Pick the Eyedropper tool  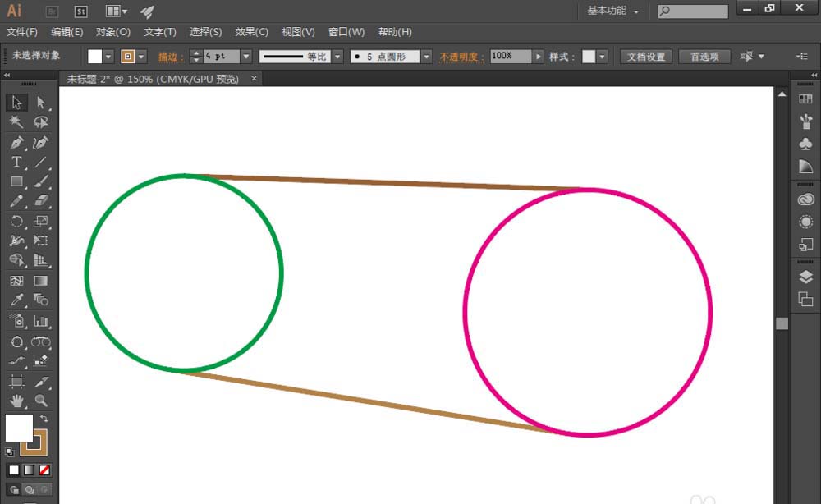(16, 300)
